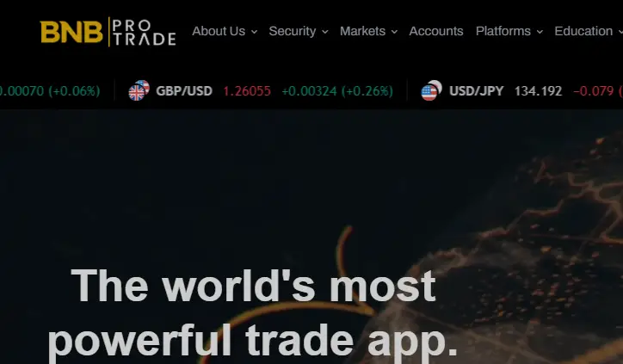Expand the Markets dropdown arrow
The image size is (623, 364).
coord(394,32)
